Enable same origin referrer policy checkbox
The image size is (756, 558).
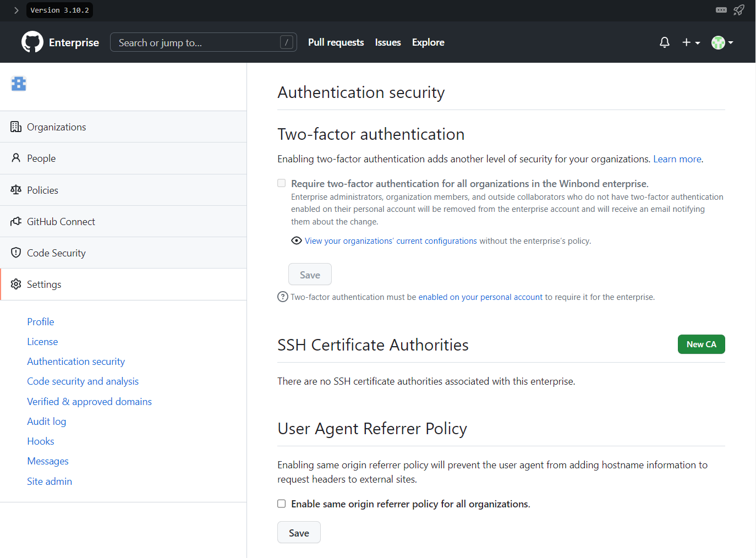(282, 504)
